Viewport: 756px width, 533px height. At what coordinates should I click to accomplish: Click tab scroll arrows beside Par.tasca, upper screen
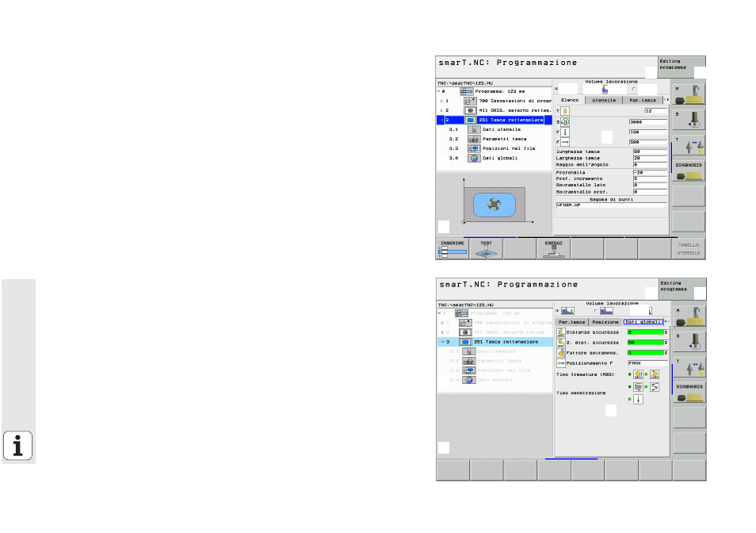coord(666,100)
